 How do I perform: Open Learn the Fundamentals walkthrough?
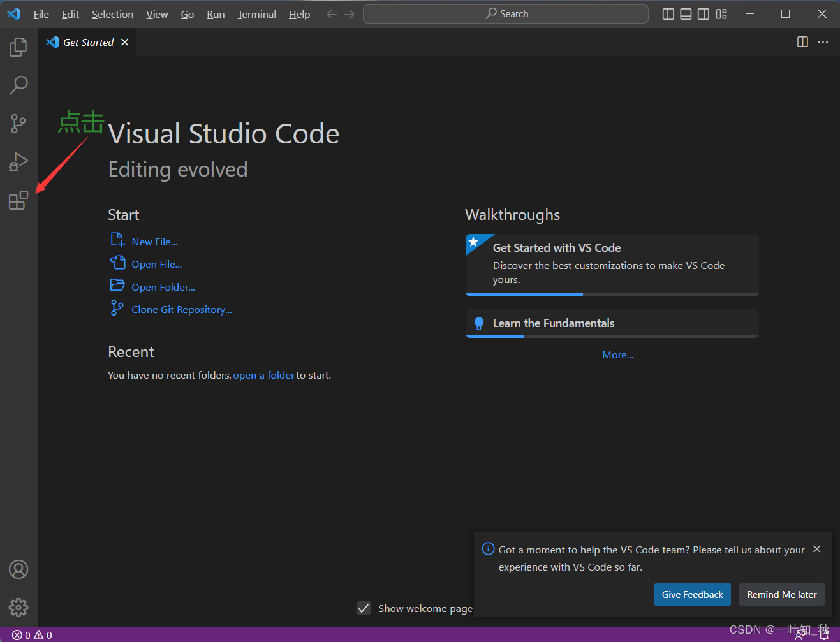click(x=612, y=323)
